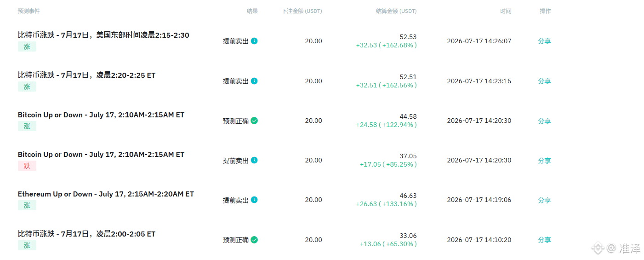Click clock icon in Ethereum Up or Down row
The image size is (644, 260).
(x=254, y=200)
